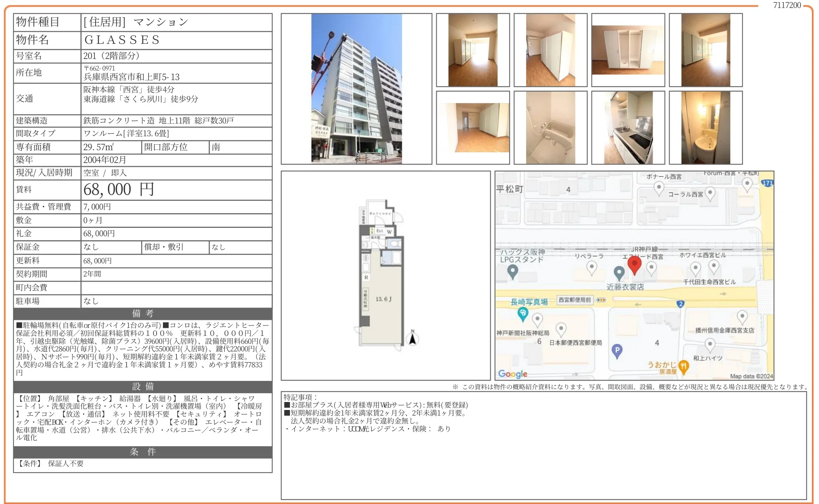Click the ボナール西宮 map pin
This screenshot has width=819, height=504.
[x=659, y=188]
